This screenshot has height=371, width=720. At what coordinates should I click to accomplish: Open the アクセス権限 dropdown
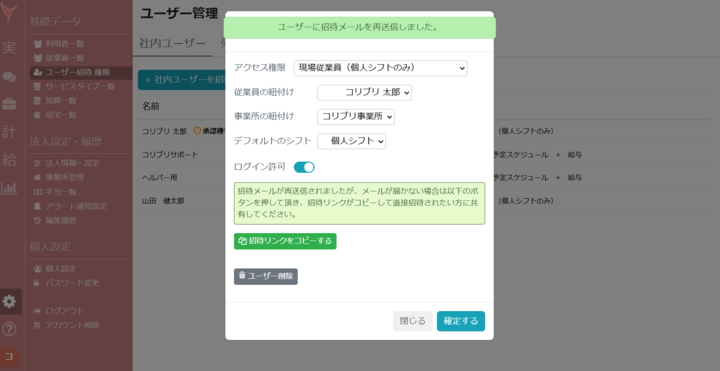[x=381, y=68]
